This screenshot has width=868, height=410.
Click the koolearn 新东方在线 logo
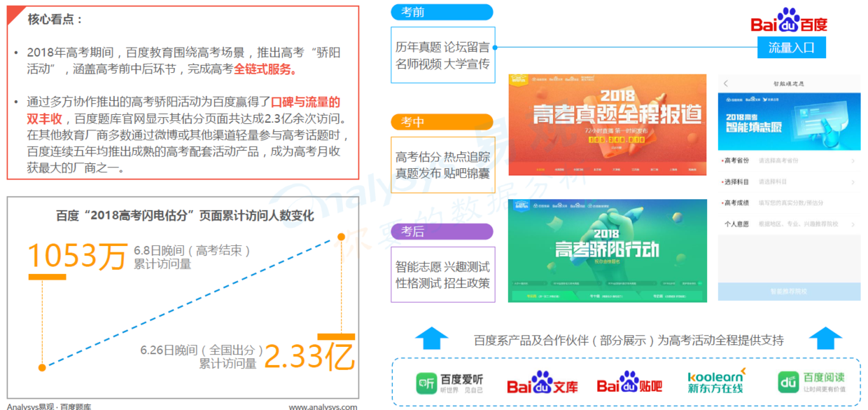(x=716, y=382)
